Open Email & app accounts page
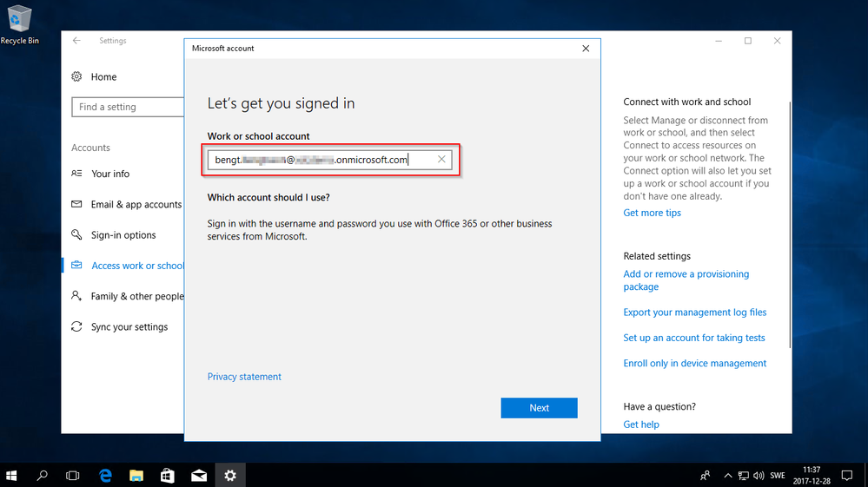The width and height of the screenshot is (868, 487). [x=136, y=204]
